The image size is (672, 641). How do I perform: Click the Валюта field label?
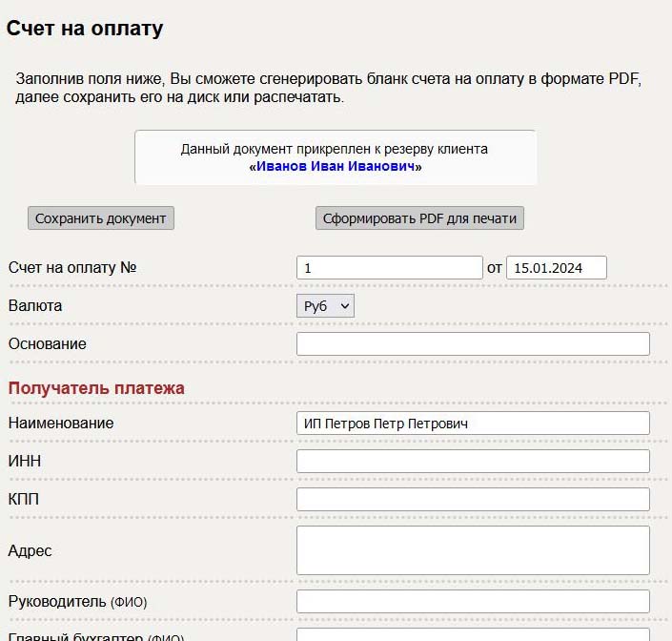tap(35, 305)
